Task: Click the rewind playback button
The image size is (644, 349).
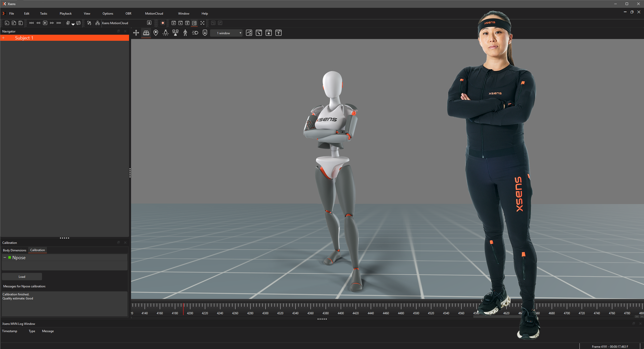Action: click(x=38, y=23)
